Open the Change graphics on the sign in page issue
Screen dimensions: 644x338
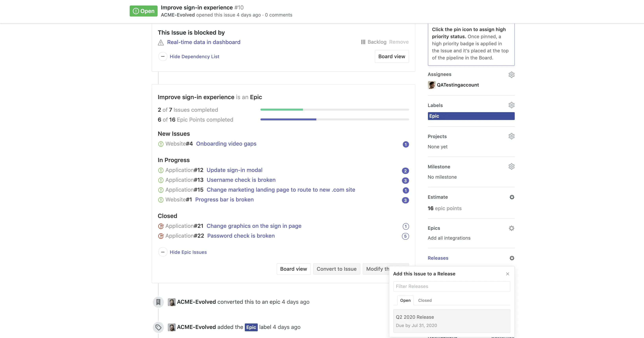click(x=254, y=226)
